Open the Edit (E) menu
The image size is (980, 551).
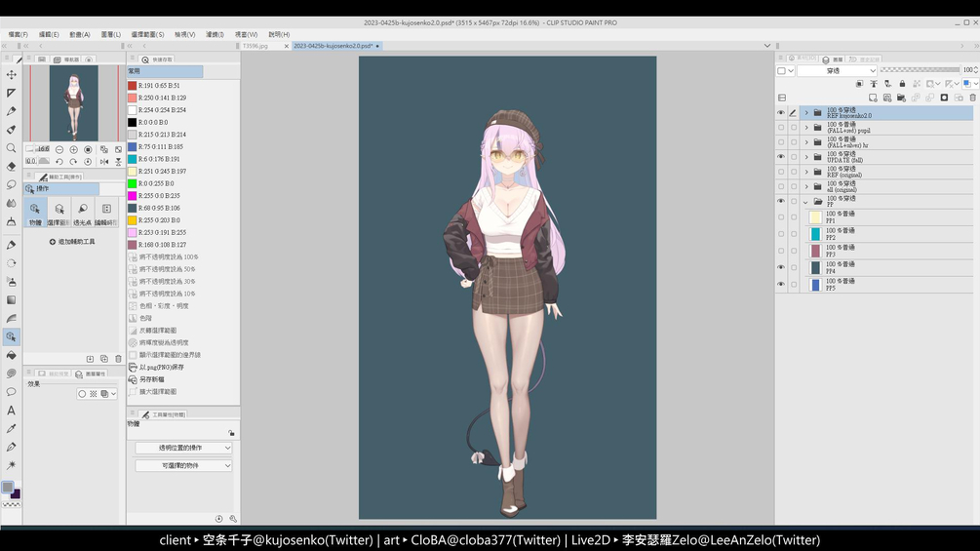(48, 34)
